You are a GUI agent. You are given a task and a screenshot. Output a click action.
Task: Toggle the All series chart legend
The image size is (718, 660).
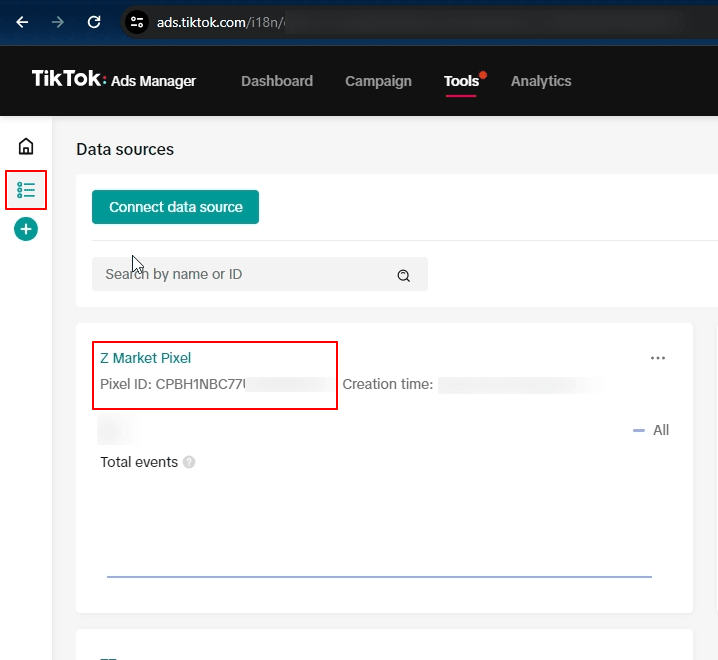(651, 430)
